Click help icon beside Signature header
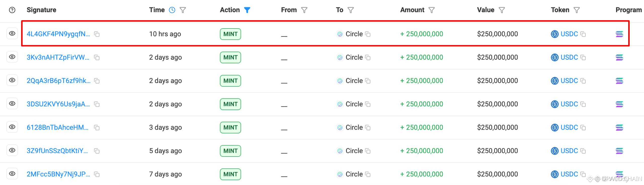The height and width of the screenshot is (185, 644). coord(12,10)
